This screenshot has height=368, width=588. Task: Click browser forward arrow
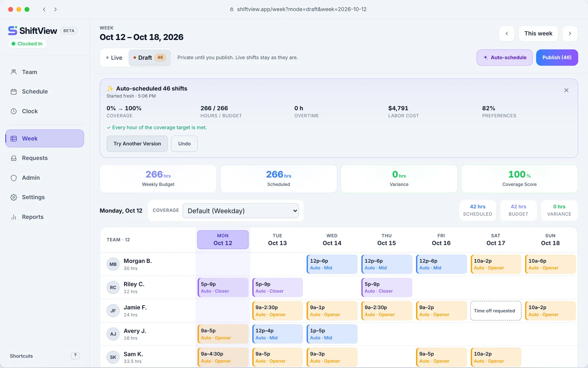55,9
